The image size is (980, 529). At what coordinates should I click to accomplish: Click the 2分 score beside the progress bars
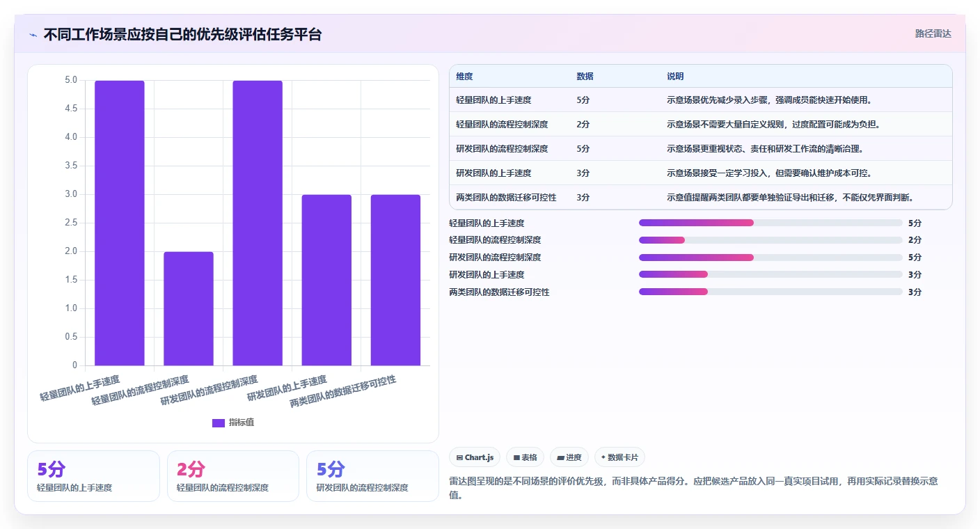tap(915, 240)
